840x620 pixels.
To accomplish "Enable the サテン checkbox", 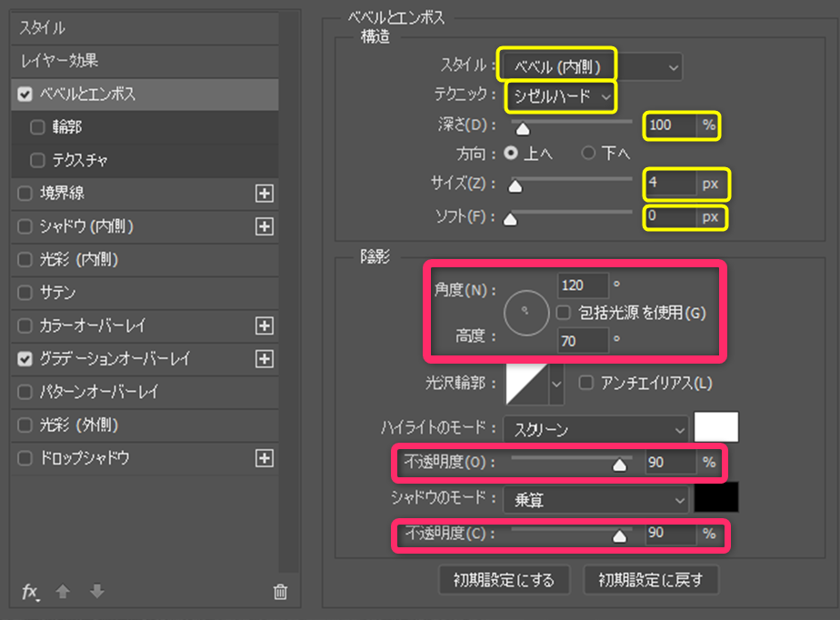I will point(25,293).
